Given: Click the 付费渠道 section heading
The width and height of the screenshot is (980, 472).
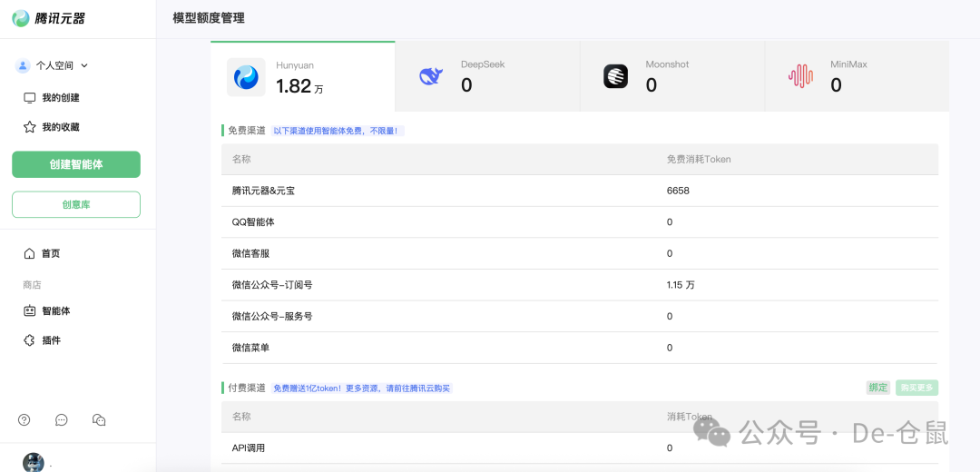Looking at the screenshot, I should (x=246, y=388).
